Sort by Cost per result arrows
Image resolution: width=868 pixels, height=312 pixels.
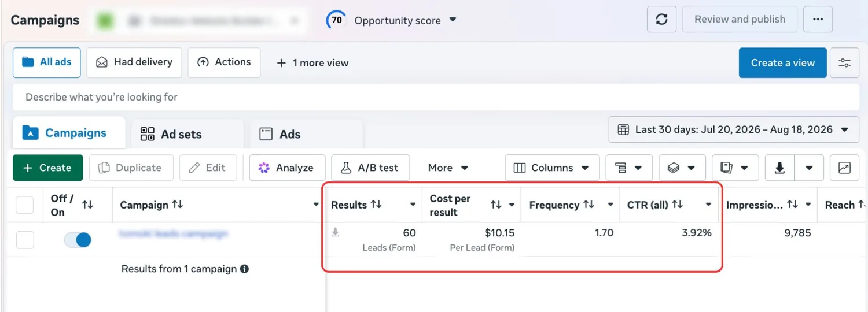(496, 205)
